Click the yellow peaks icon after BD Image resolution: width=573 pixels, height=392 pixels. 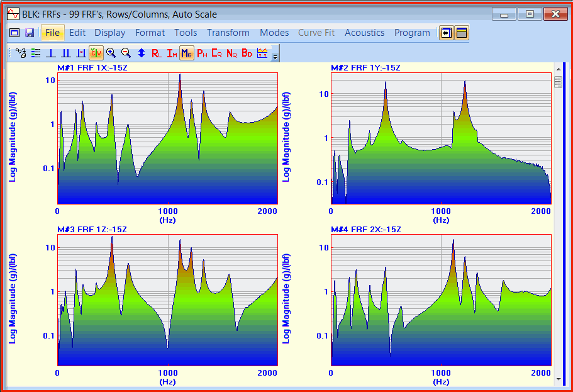point(262,53)
